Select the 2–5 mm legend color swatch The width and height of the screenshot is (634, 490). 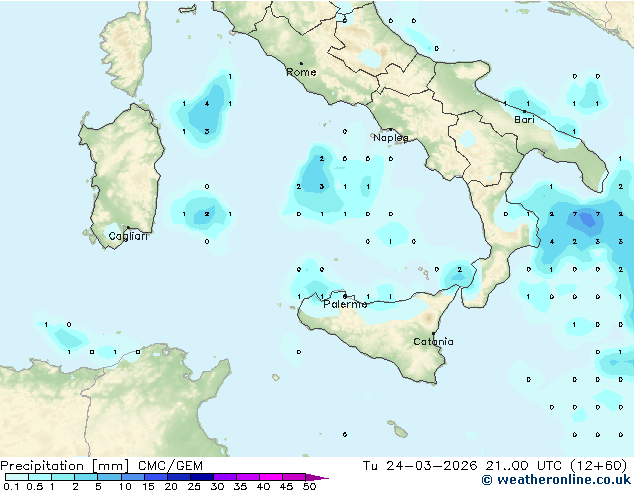point(86,477)
